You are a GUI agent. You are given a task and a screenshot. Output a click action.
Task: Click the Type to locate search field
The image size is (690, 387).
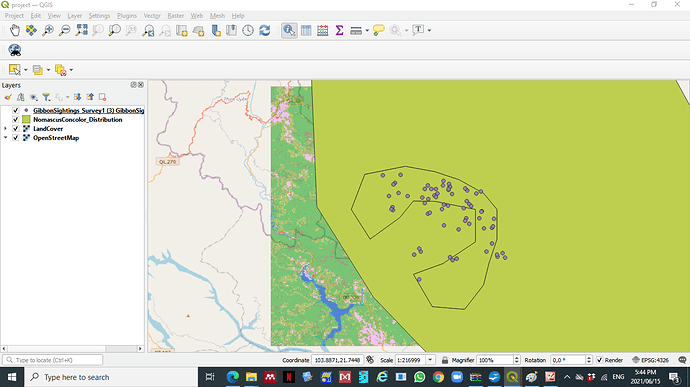[53, 360]
